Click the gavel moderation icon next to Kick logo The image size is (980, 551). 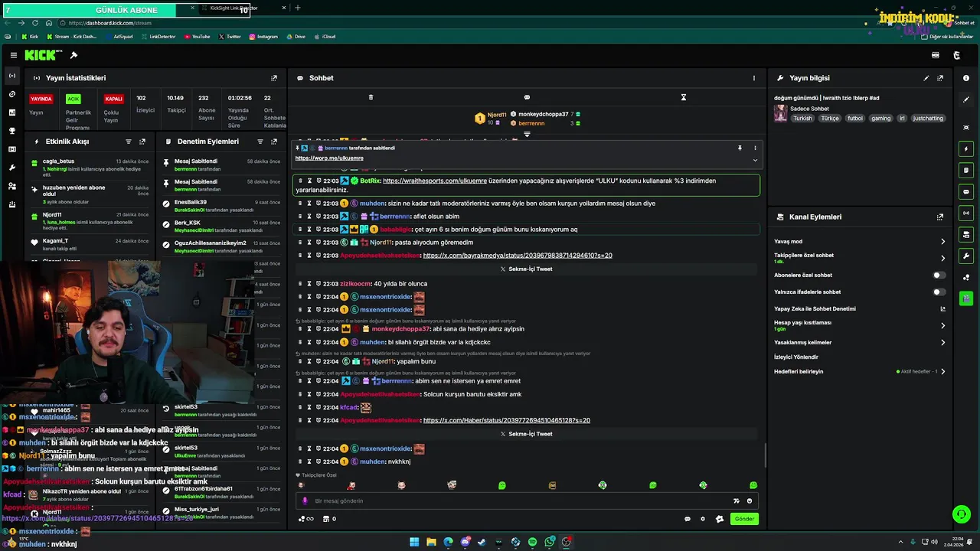coord(73,55)
